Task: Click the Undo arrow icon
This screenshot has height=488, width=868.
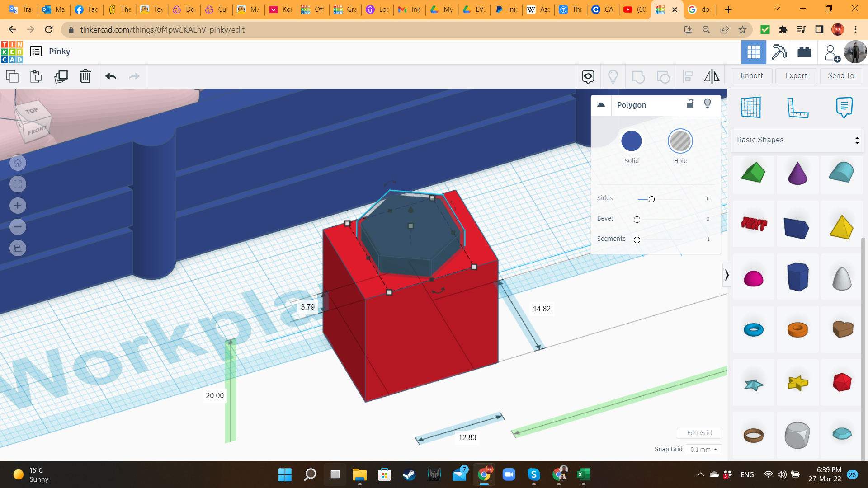Action: 110,76
